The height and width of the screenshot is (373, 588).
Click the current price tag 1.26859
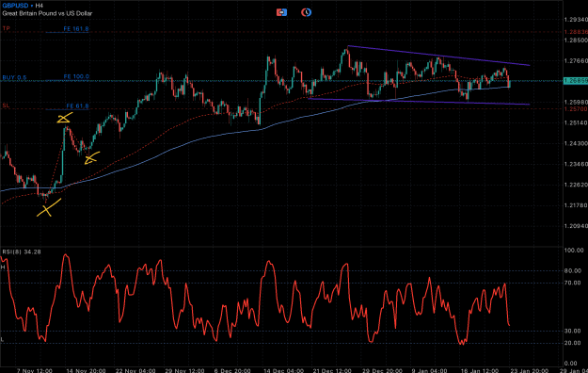(575, 81)
